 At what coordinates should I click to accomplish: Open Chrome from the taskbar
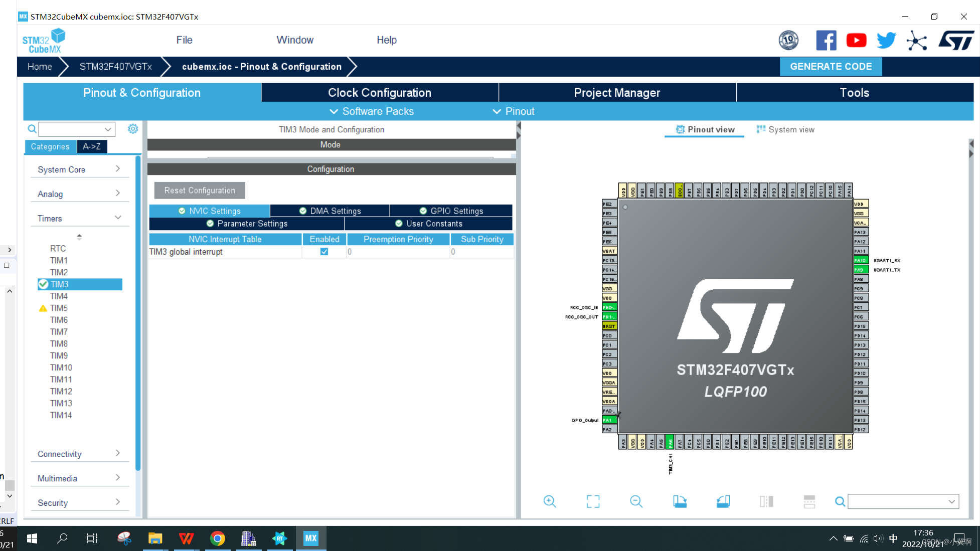(x=218, y=538)
